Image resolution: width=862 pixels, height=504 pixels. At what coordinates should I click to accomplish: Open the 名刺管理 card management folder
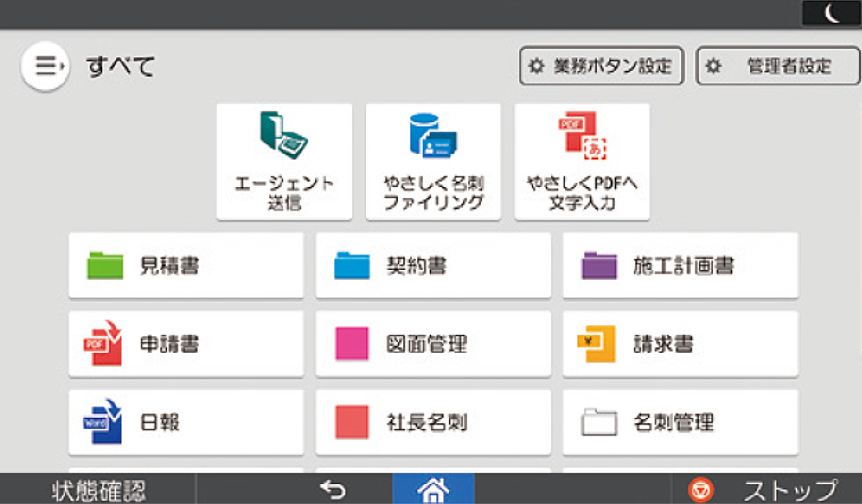point(680,422)
